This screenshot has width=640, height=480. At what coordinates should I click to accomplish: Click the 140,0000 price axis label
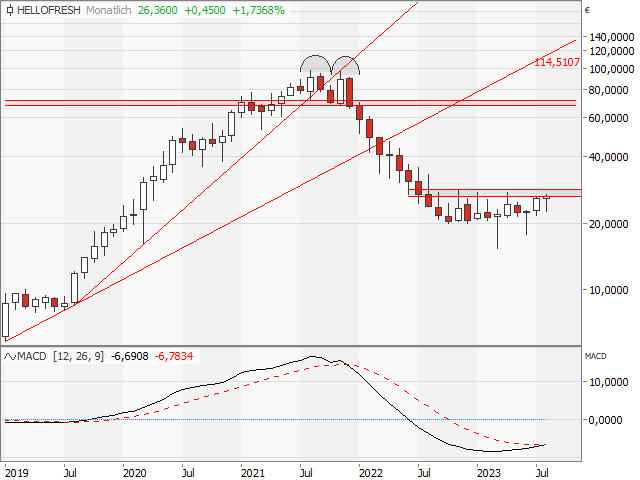[611, 37]
